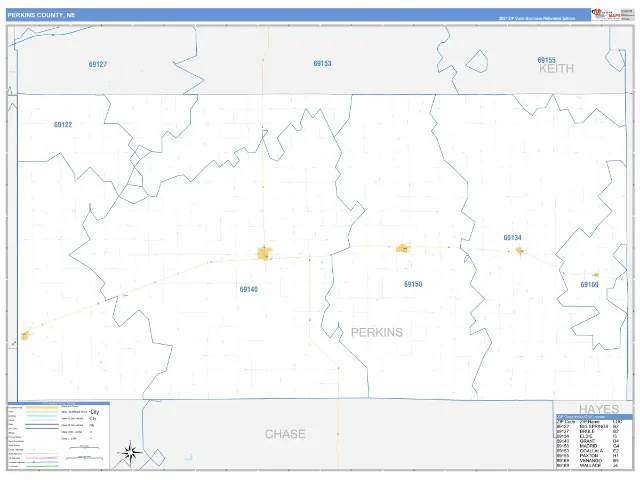Click ZIP code label 69169

click(x=589, y=284)
